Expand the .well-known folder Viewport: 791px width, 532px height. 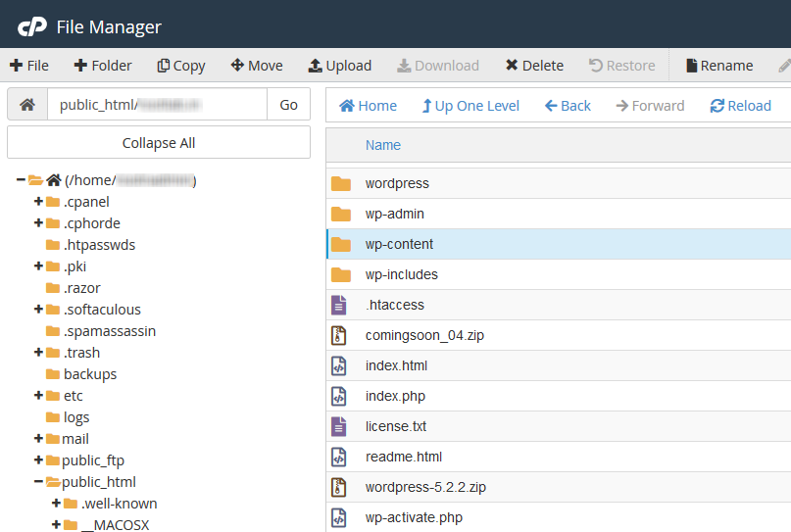(57, 504)
